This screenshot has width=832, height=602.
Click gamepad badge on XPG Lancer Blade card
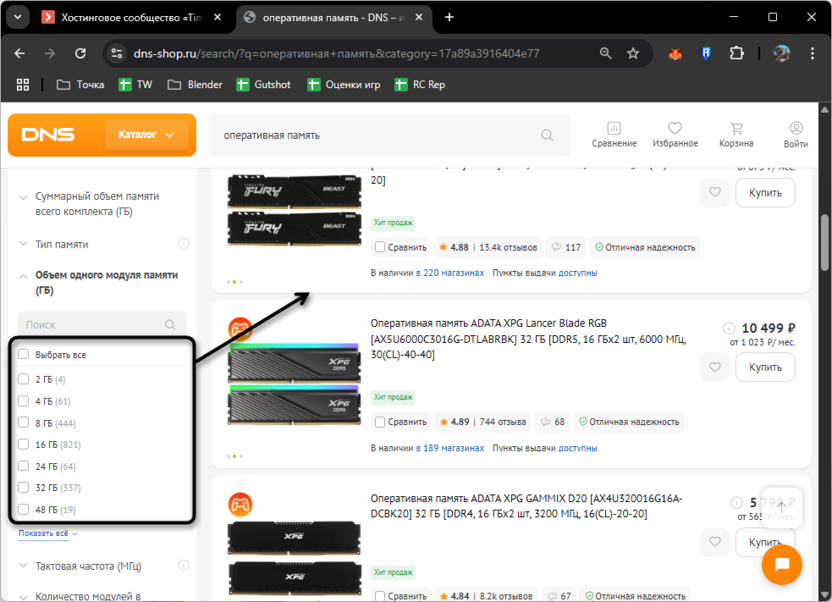240,329
